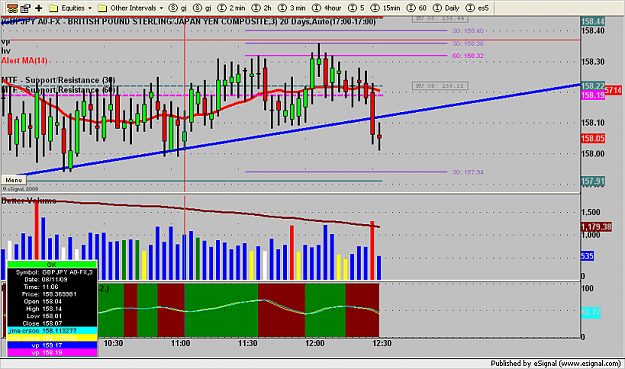Load the es5 symbol shortcut
This screenshot has width=625, height=369.
(477, 8)
